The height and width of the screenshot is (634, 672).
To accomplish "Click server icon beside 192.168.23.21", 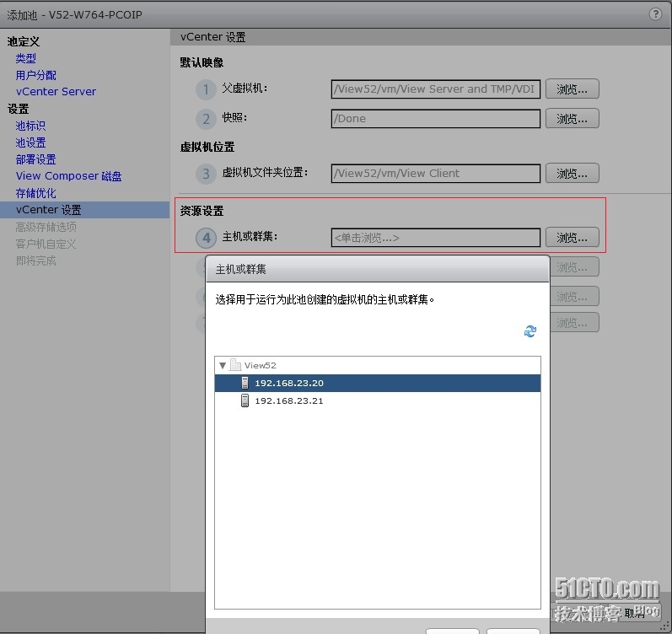I will coord(245,400).
